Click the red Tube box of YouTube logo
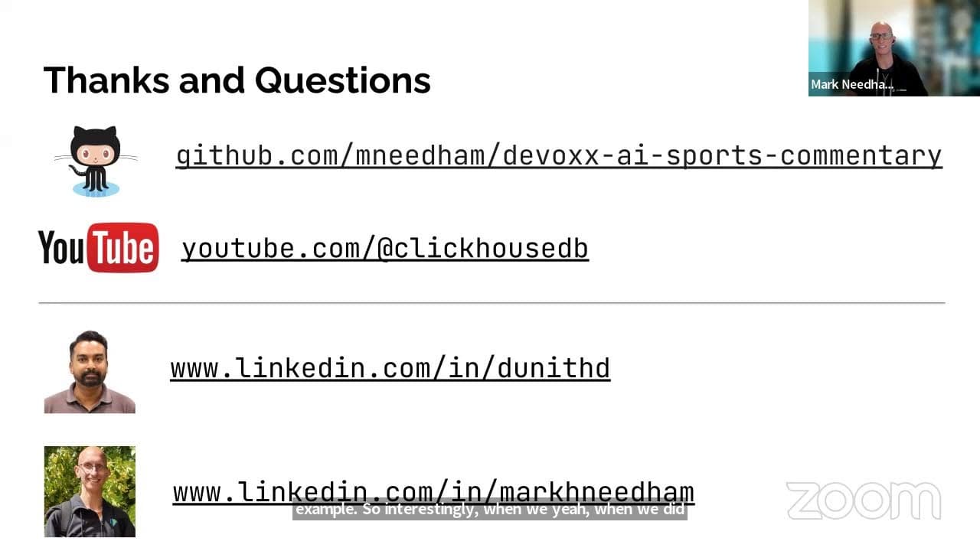Screen dimensions: 980x551 click(123, 248)
